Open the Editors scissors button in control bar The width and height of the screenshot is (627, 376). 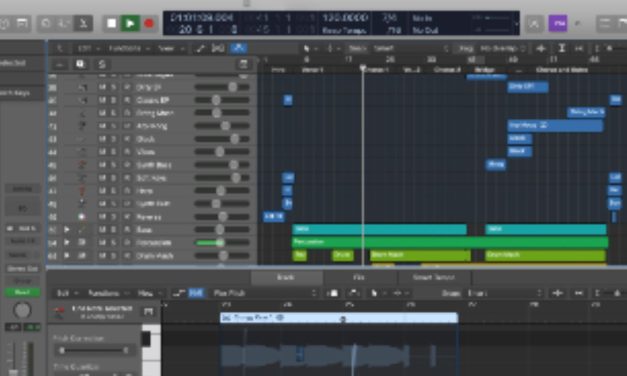[83, 24]
